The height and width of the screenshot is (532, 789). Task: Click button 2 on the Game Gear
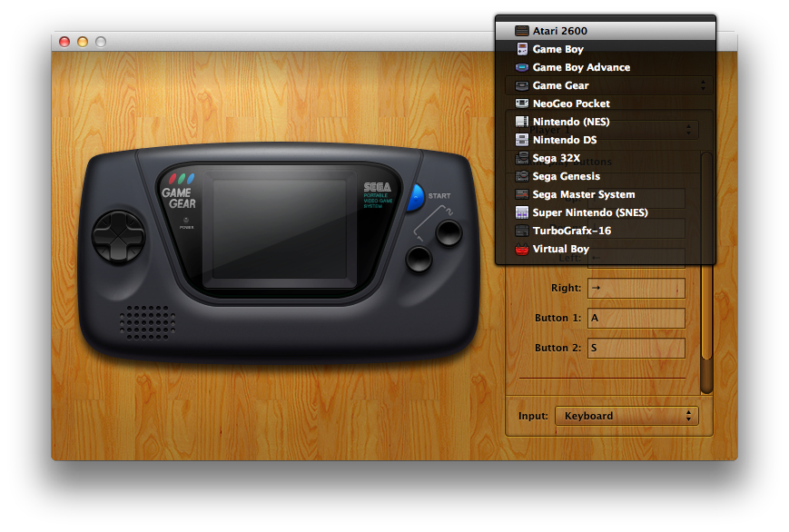pyautogui.click(x=449, y=233)
